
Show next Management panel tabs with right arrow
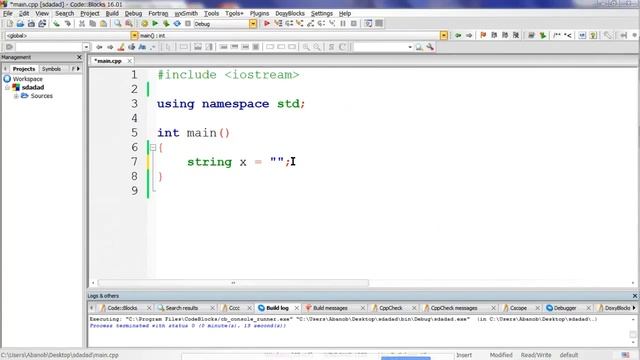78,69
